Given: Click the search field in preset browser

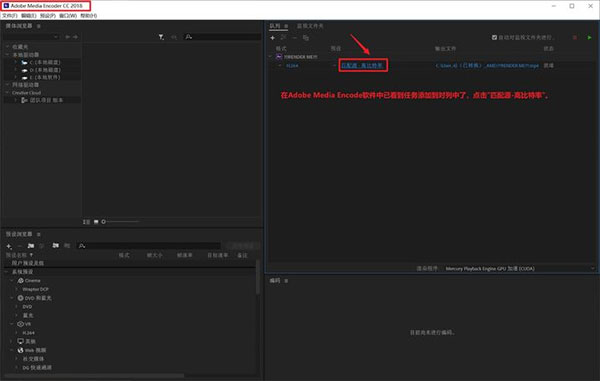Looking at the screenshot, I should click(149, 246).
